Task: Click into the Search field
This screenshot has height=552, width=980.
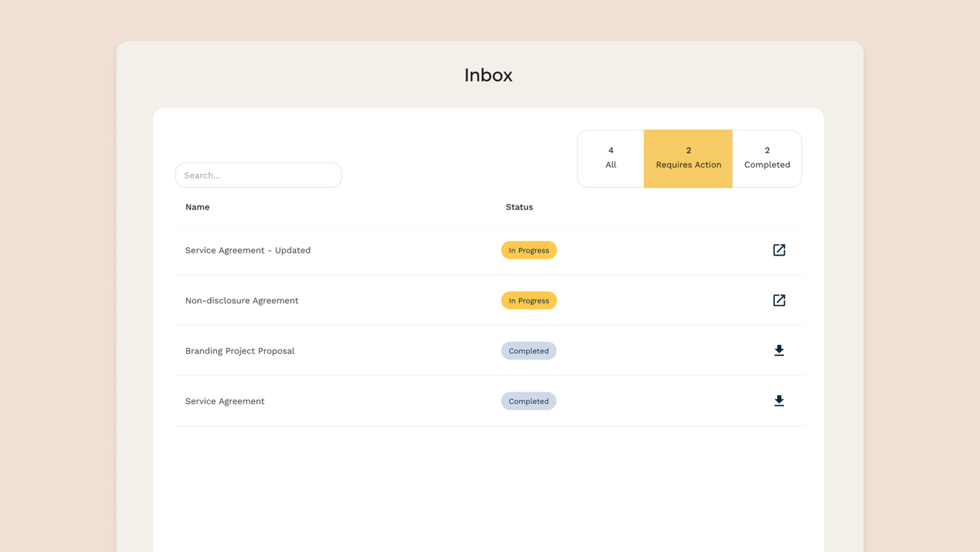Action: point(258,175)
